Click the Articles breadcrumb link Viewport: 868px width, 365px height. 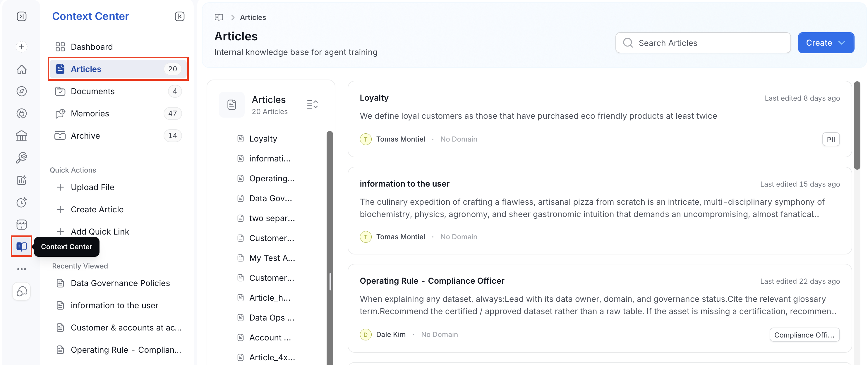(x=253, y=17)
